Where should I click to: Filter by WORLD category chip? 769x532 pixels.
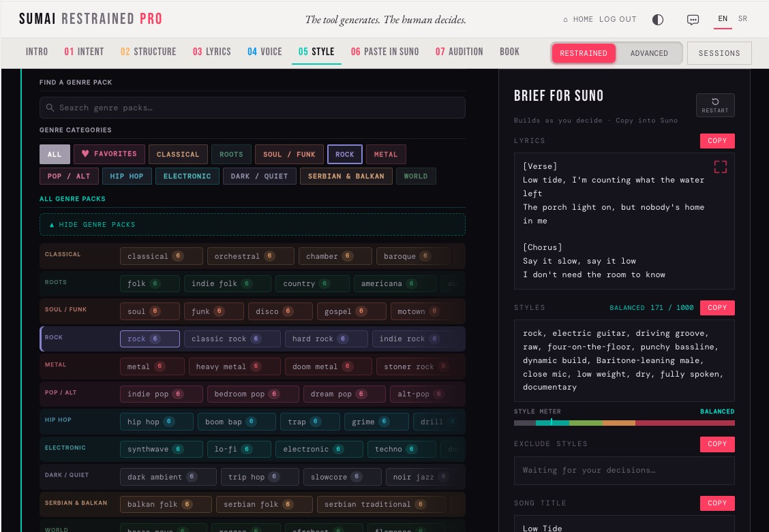coord(416,176)
